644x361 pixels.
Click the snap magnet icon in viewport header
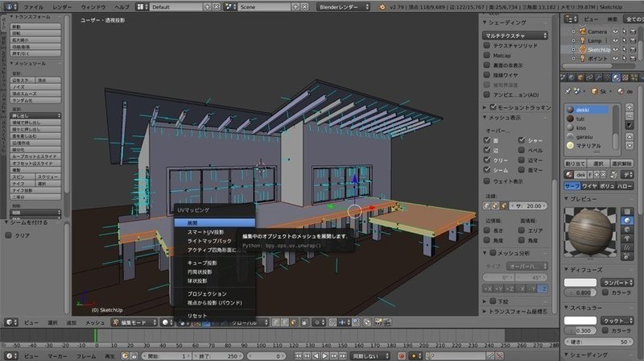point(332,322)
